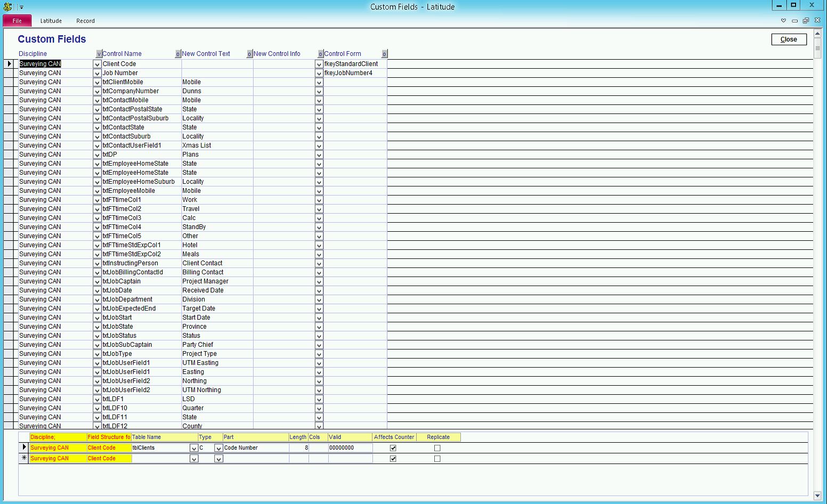
Task: Click sort button beside New Control Text header
Action: pyautogui.click(x=249, y=54)
